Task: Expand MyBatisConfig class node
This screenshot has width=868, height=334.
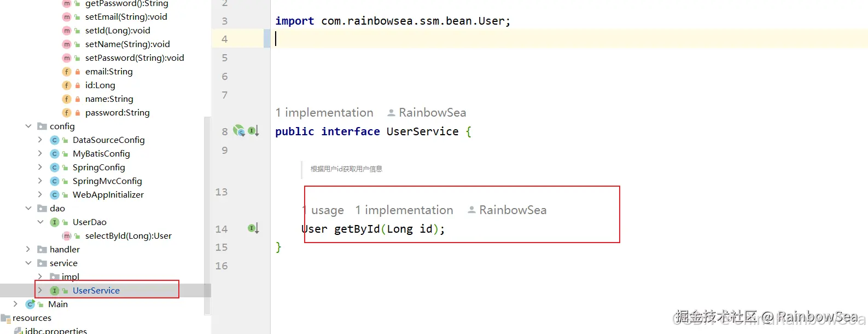Action: click(x=40, y=154)
